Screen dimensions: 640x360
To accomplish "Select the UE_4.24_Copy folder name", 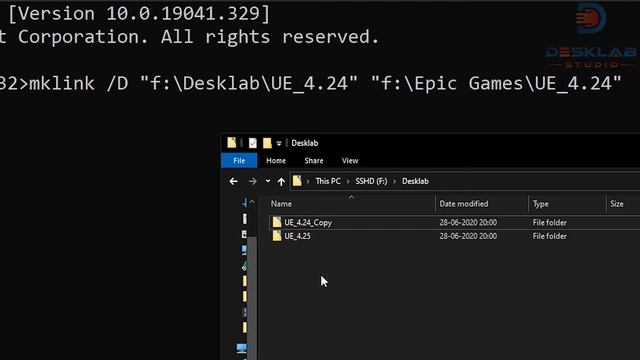I will tap(308, 223).
